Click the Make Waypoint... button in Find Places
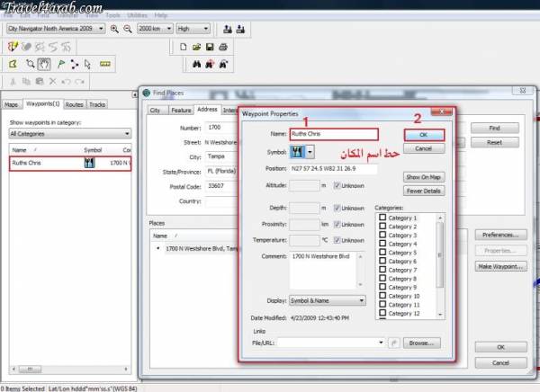The image size is (540, 392). (500, 266)
